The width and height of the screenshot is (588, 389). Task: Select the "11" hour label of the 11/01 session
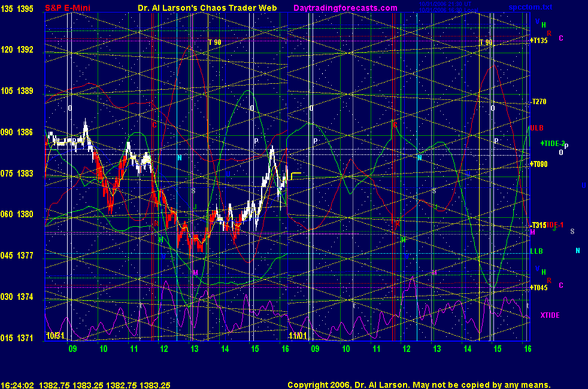(376, 349)
